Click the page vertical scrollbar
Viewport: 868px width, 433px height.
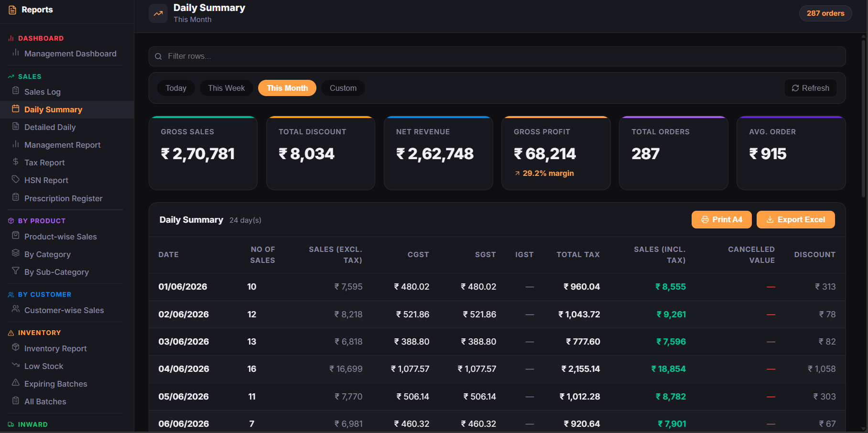pyautogui.click(x=864, y=119)
